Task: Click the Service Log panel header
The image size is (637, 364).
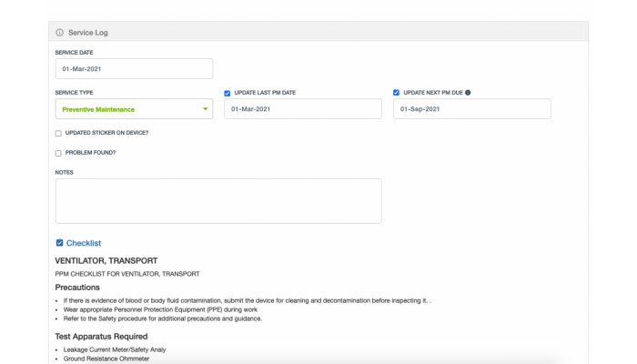Action: 318,32
